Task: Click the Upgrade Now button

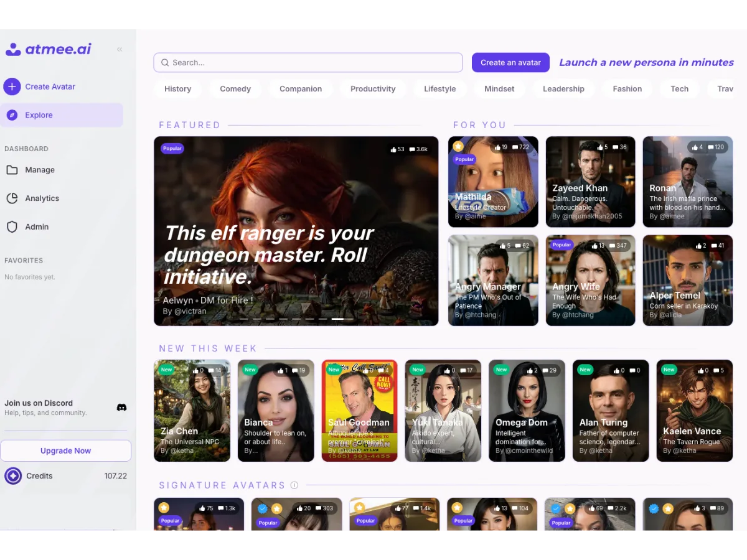Action: (65, 450)
